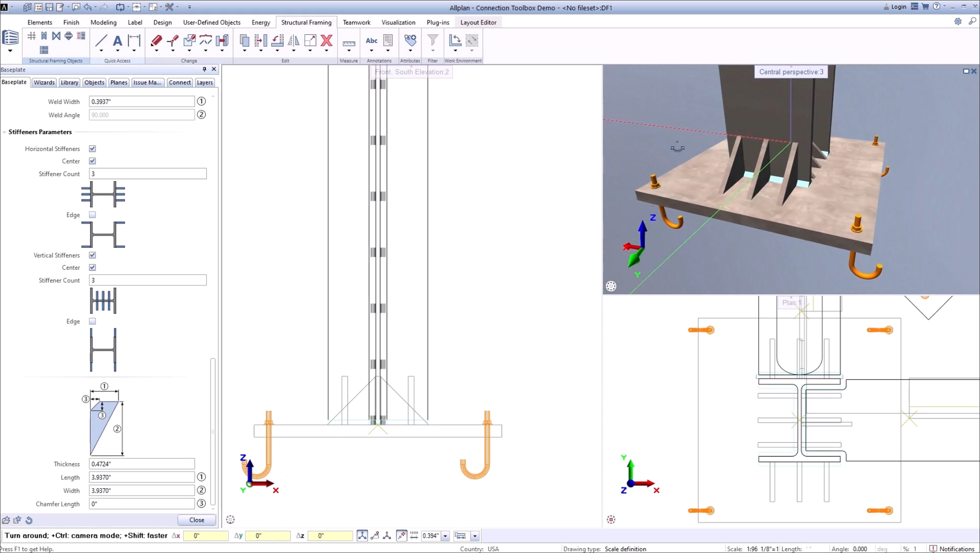The height and width of the screenshot is (553, 980).
Task: Click the Rotate icon in Edit group
Action: [277, 40]
